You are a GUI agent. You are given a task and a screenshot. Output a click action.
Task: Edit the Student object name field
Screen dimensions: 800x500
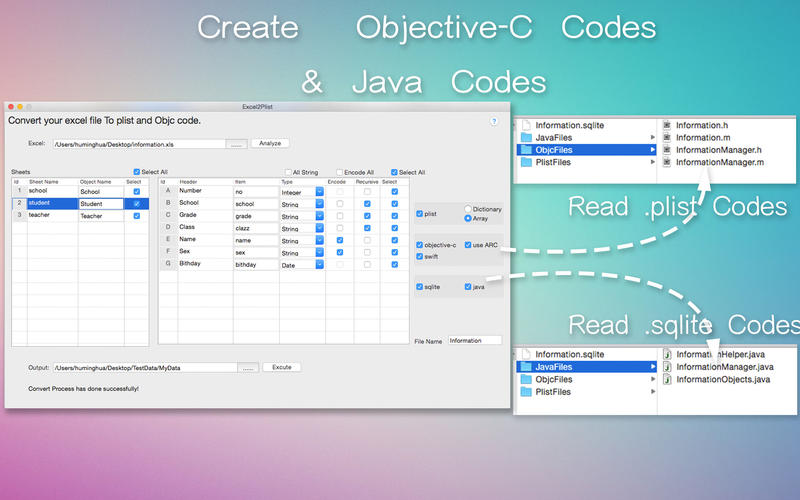click(x=101, y=204)
